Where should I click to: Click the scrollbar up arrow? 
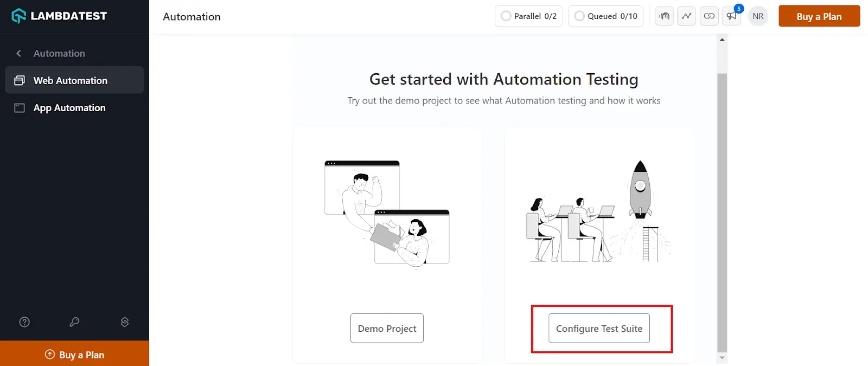click(723, 38)
